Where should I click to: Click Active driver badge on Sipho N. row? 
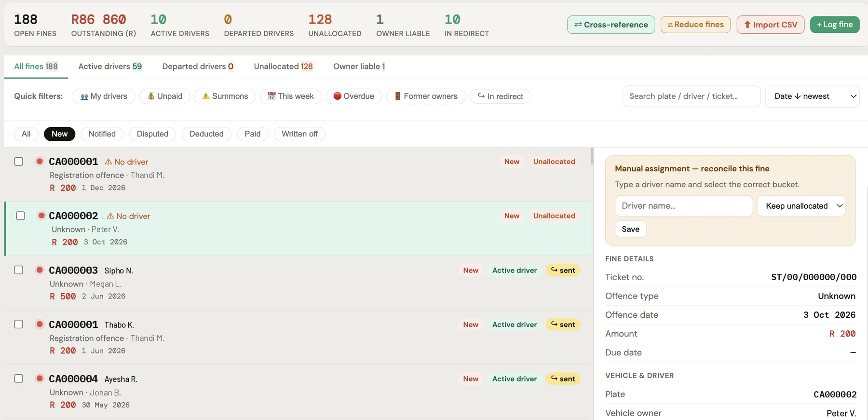(515, 271)
